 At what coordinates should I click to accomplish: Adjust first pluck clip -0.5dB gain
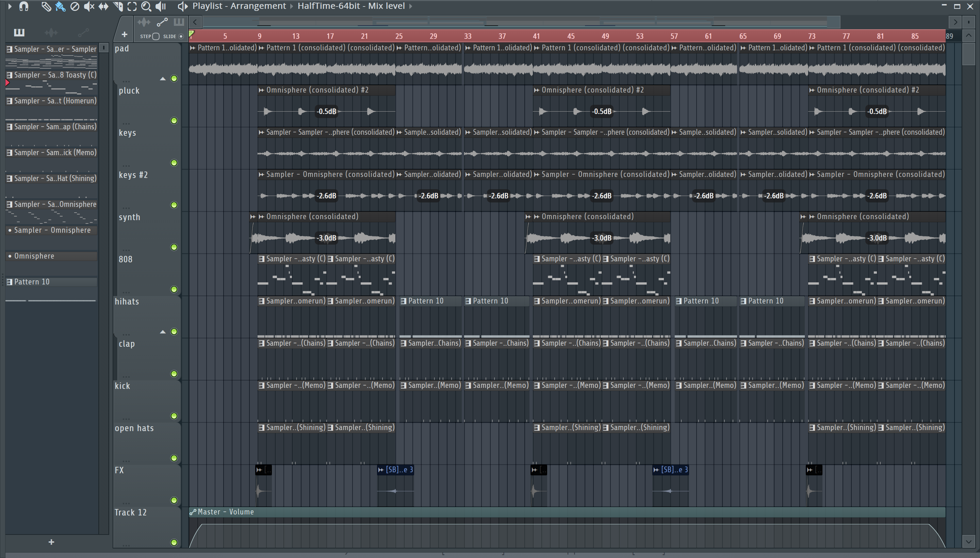(x=327, y=112)
